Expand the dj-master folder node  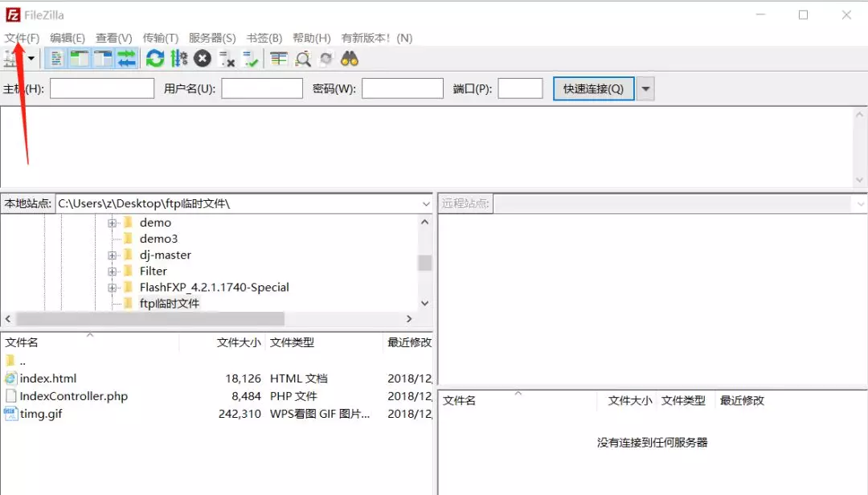[113, 256]
